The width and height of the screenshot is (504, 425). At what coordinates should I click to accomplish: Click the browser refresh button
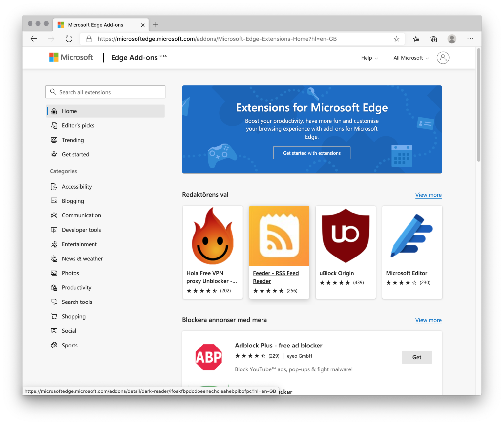[x=69, y=38]
